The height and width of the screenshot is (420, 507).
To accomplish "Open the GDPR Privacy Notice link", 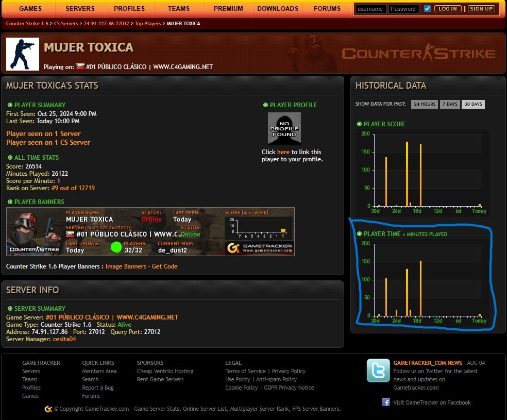I will 289,388.
